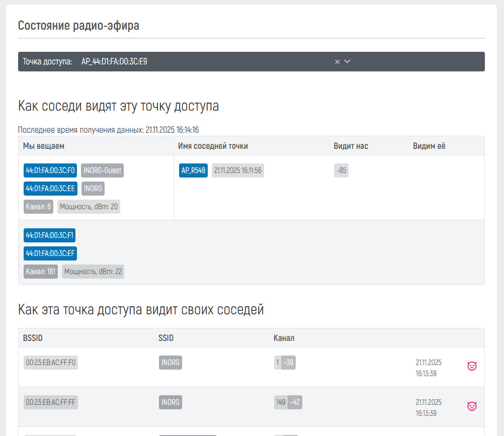Click the Канал: 161 badge
The height and width of the screenshot is (436, 504).
coord(41,272)
